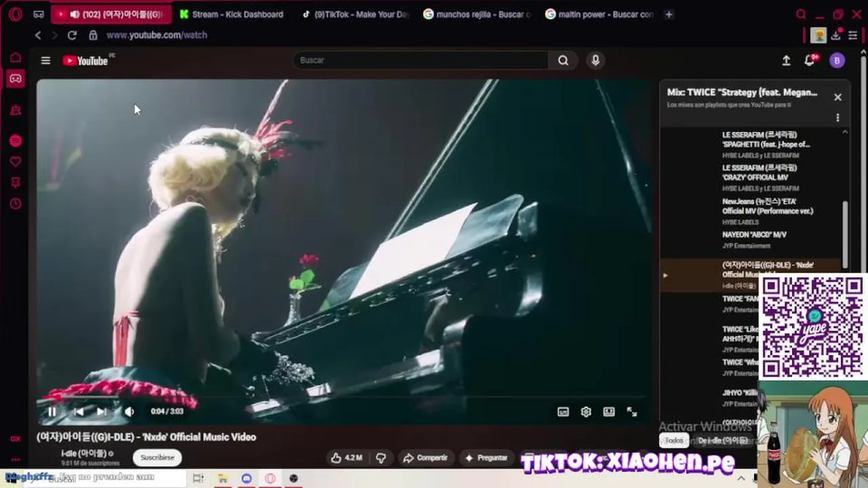Open YouTube hamburger guide menu
This screenshot has height=488, width=868.
click(x=45, y=60)
